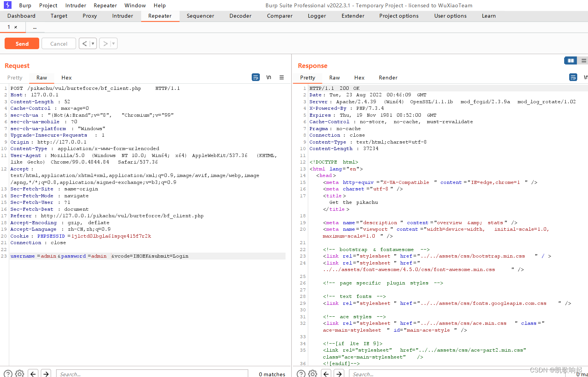Screen dimensions: 588x377
Task: Switch Response view to Hex
Action: (x=359, y=78)
